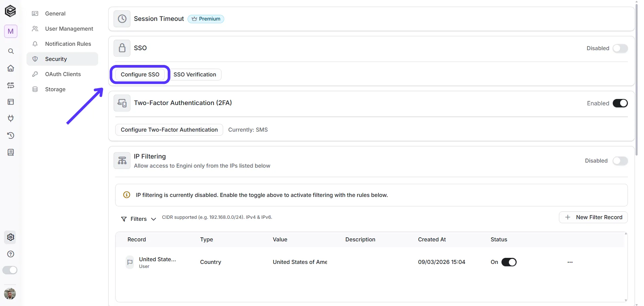The height and width of the screenshot is (306, 644).
Task: Open the settings gear icon
Action: [x=11, y=237]
